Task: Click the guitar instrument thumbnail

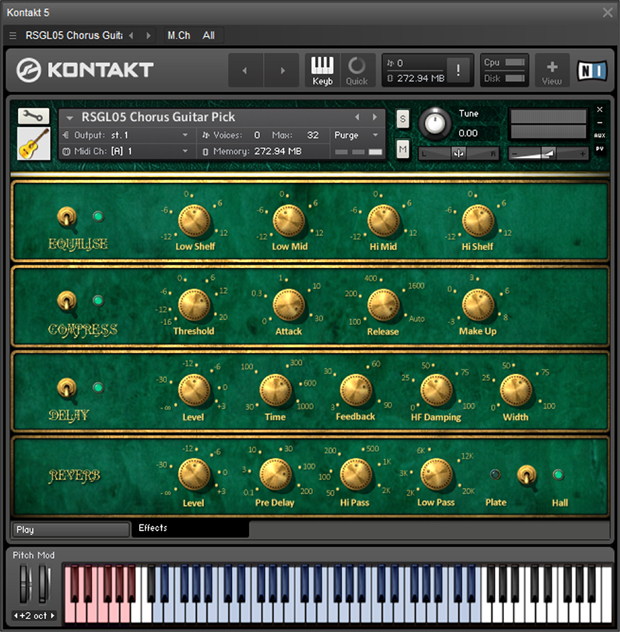Action: (33, 143)
